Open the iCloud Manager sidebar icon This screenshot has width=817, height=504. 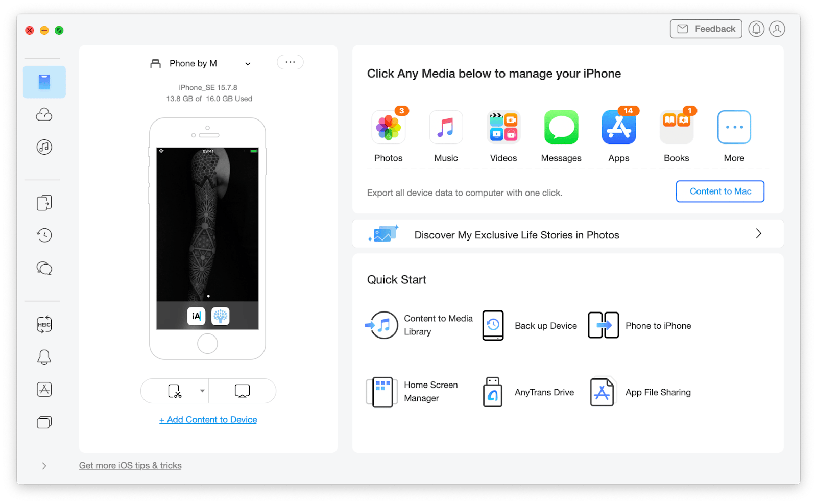tap(44, 114)
